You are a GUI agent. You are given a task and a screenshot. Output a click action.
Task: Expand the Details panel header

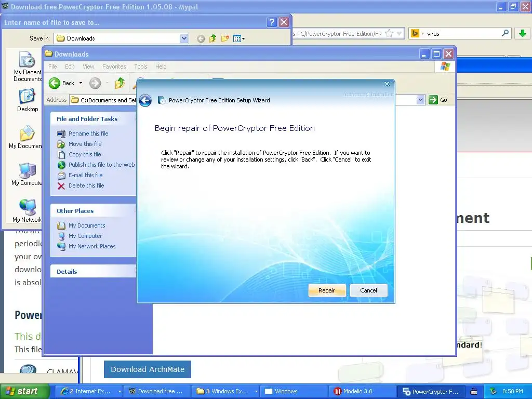94,271
